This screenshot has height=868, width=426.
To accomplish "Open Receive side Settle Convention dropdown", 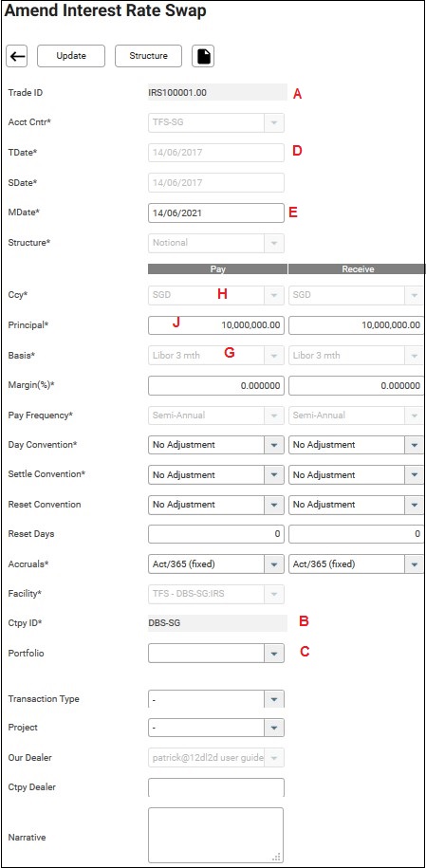I will click(415, 475).
